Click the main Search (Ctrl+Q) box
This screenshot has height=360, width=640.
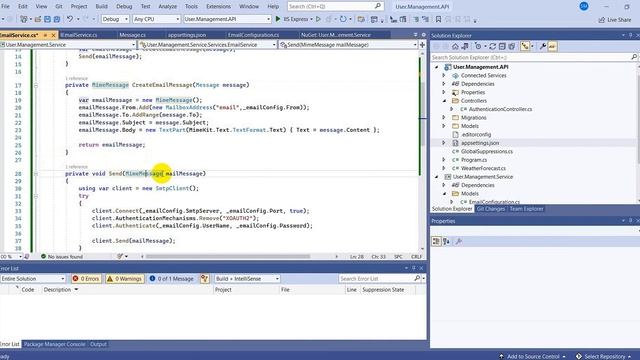point(335,7)
